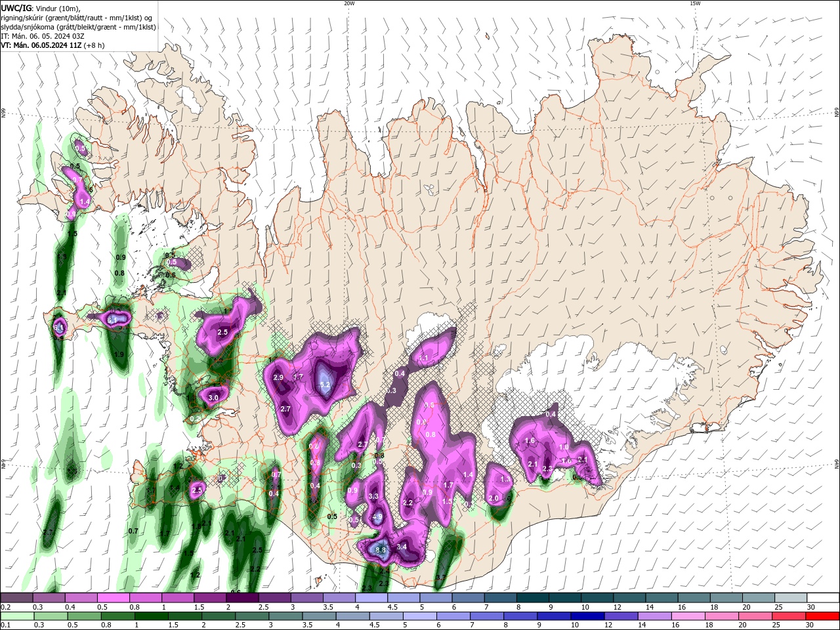
Task: Click the 'slydda/snjókoma' legend description line
Action: pos(78,27)
